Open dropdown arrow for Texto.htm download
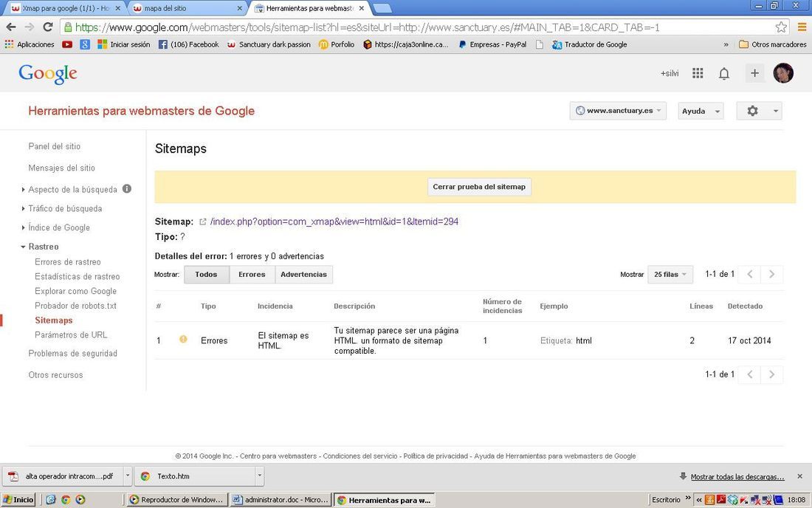The width and height of the screenshot is (812, 508). pos(259,476)
